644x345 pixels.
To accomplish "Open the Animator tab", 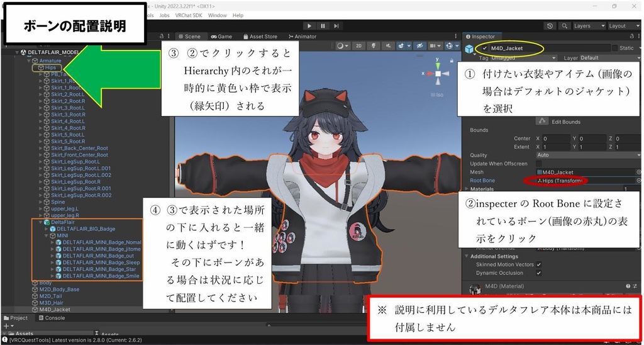I will (x=303, y=36).
